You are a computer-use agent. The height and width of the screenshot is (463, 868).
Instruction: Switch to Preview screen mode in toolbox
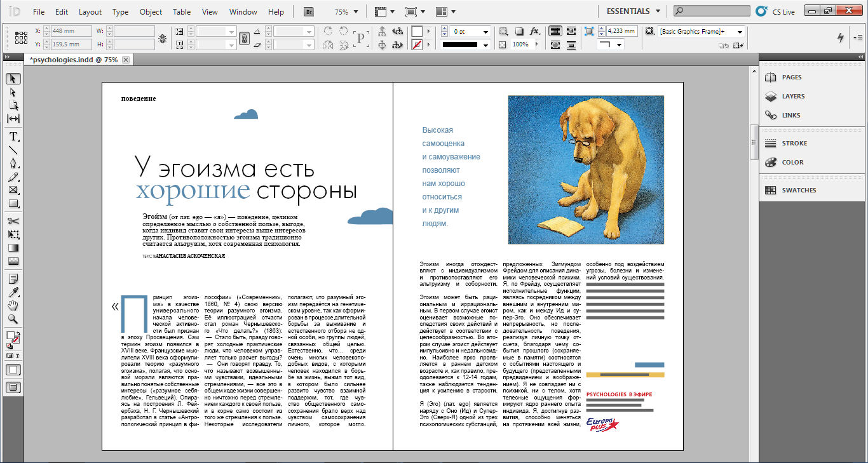(x=13, y=387)
